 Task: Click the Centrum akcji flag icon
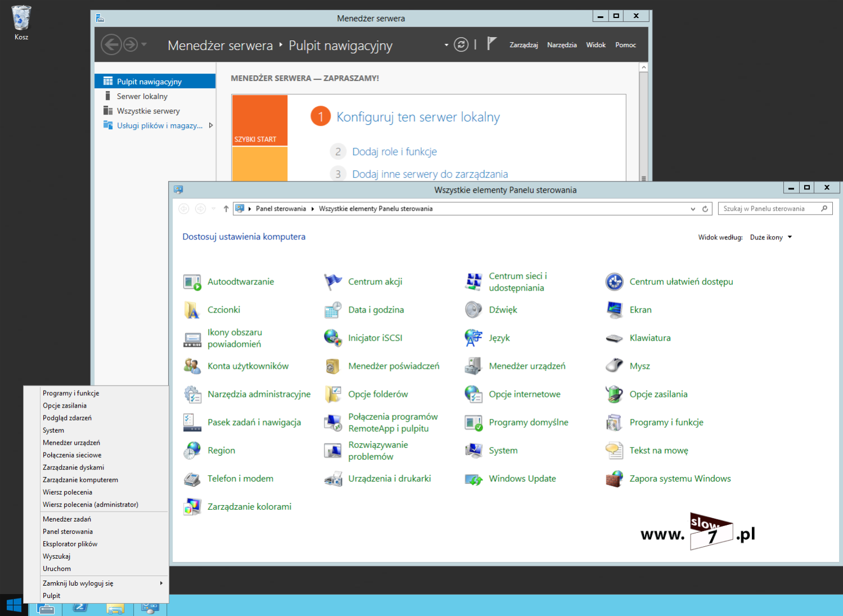333,282
